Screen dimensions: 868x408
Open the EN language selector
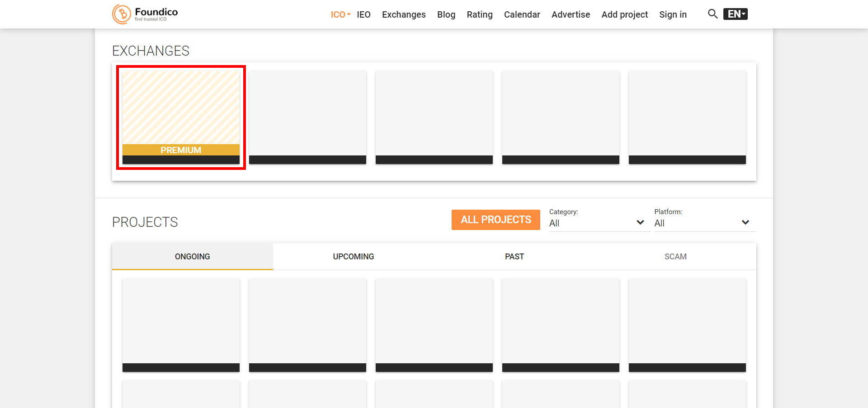click(x=735, y=14)
